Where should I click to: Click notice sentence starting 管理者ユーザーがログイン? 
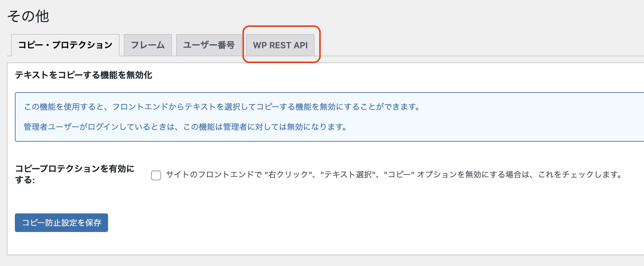[x=185, y=127]
